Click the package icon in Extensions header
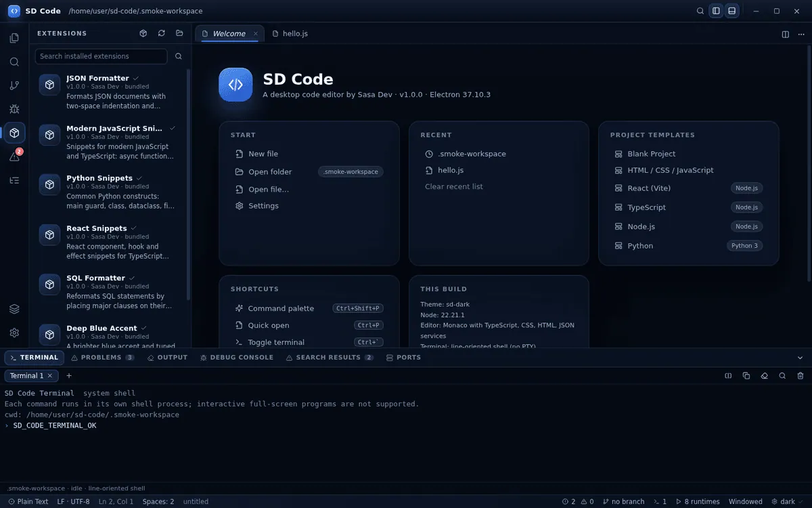812x508 pixels. [143, 33]
